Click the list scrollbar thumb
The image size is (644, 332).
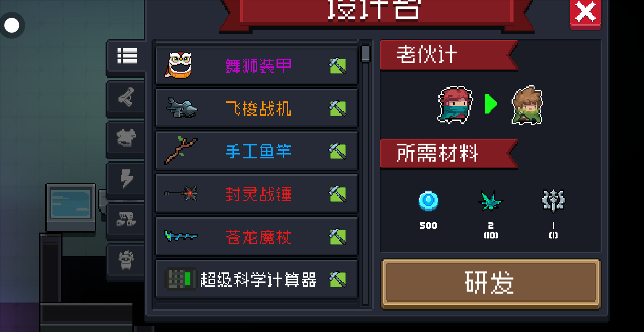click(x=366, y=53)
